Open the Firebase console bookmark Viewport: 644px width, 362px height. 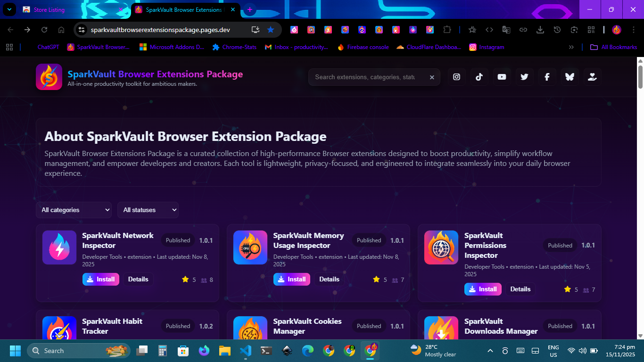tap(363, 47)
